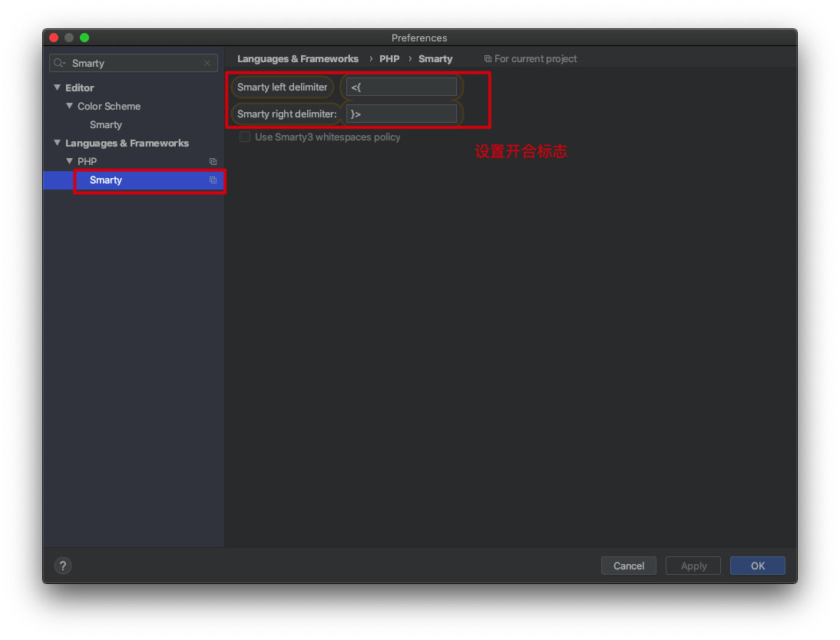This screenshot has width=840, height=640.
Task: Select the PHP breadcrumb item
Action: pos(389,58)
